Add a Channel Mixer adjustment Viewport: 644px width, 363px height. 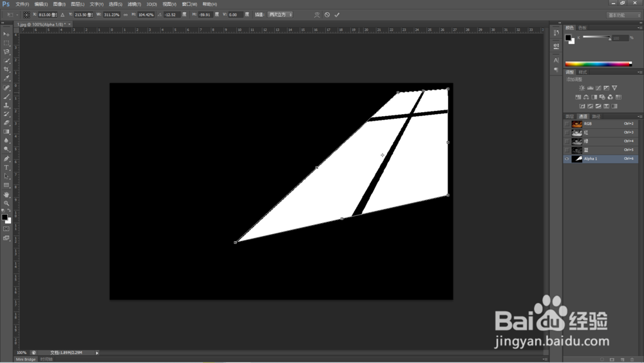(611, 97)
